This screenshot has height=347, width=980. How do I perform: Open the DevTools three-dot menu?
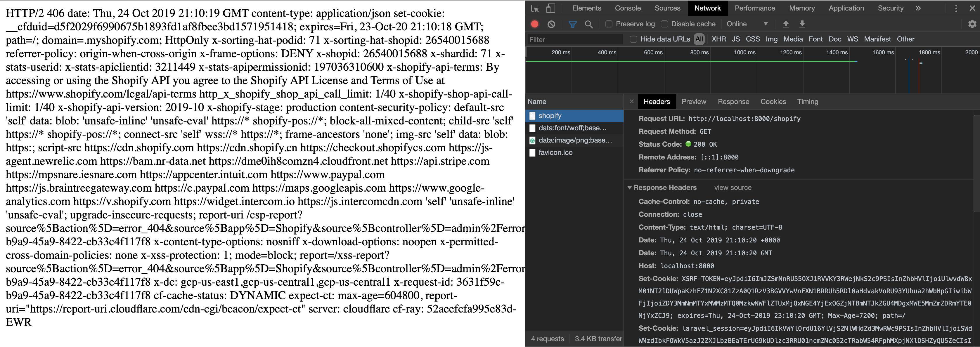(x=956, y=8)
